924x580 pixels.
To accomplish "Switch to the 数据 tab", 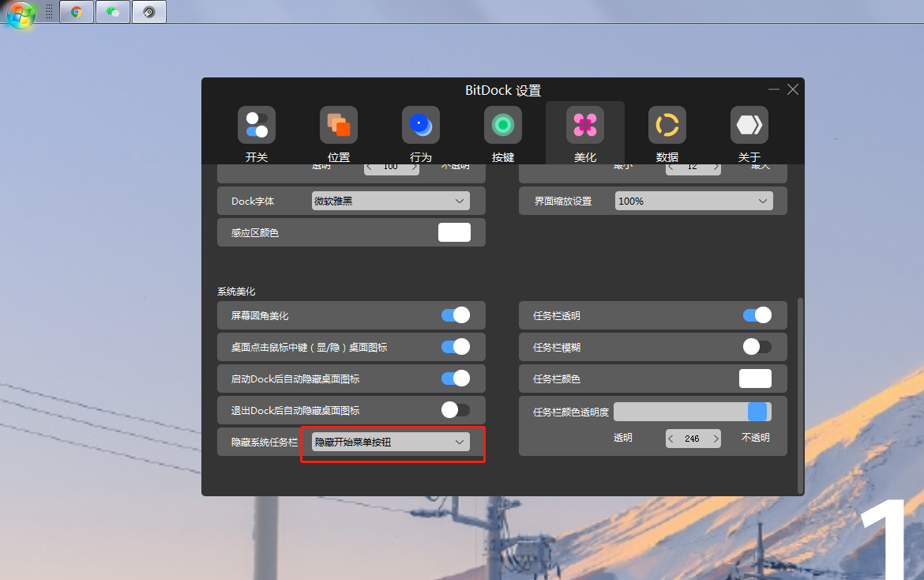I will 667,134.
